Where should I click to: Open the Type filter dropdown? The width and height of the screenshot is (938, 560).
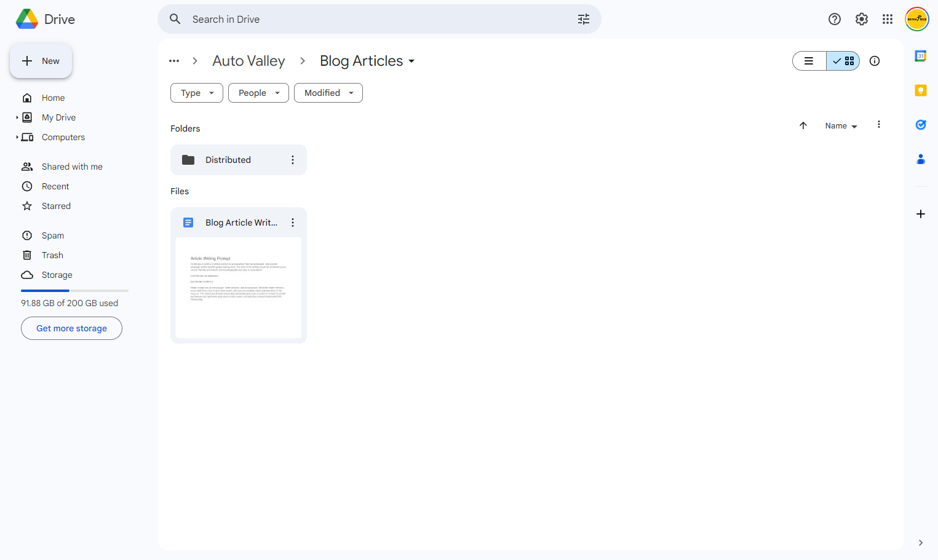(x=197, y=93)
